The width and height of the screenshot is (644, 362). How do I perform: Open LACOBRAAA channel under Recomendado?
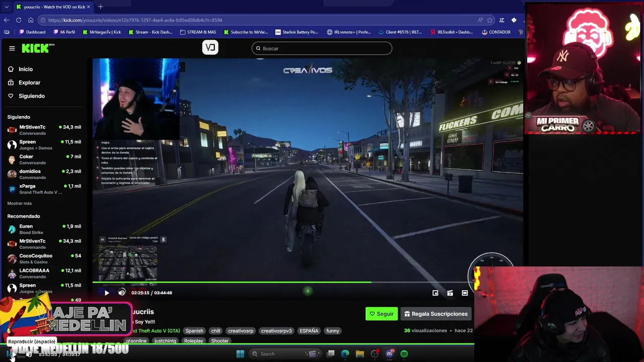click(44, 273)
